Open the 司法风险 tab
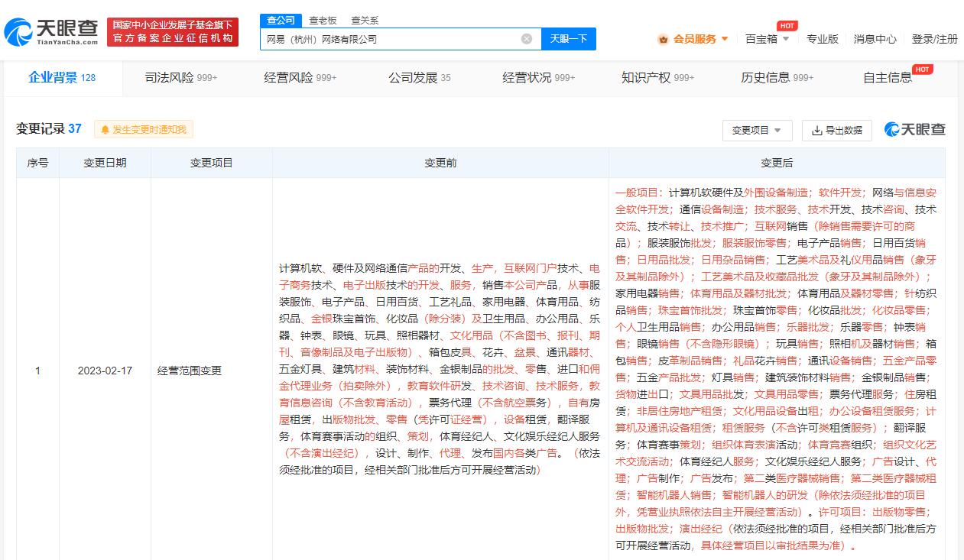The image size is (964, 560). tap(181, 77)
